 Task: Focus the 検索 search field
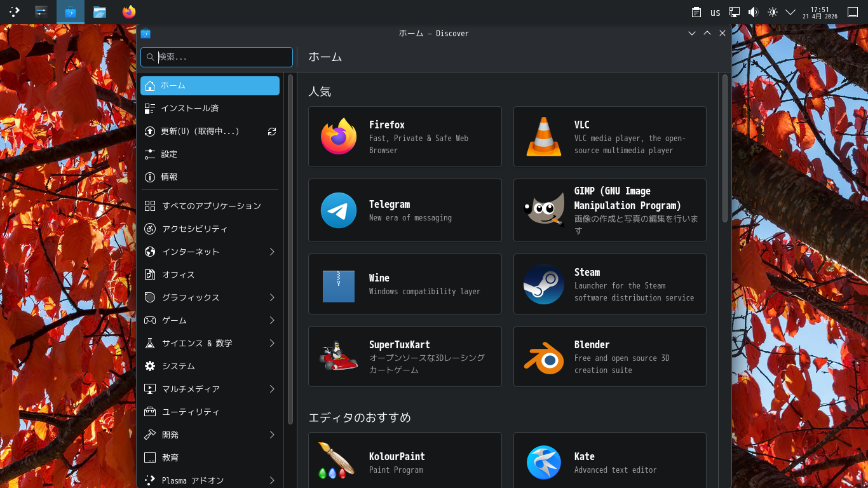tap(217, 57)
